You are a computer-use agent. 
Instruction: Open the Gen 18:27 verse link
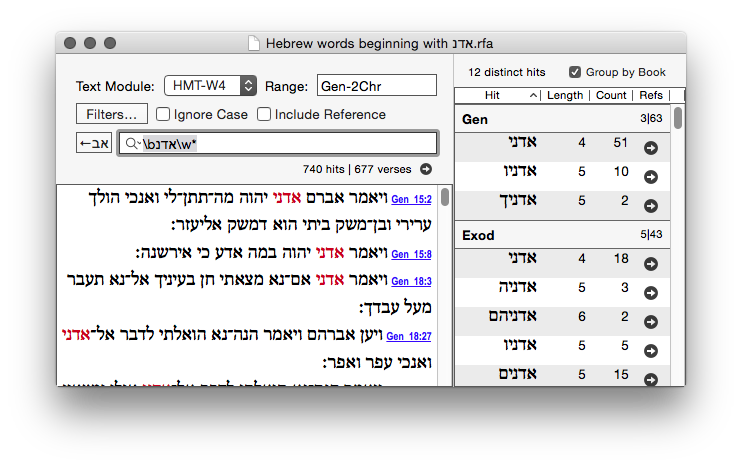[409, 336]
